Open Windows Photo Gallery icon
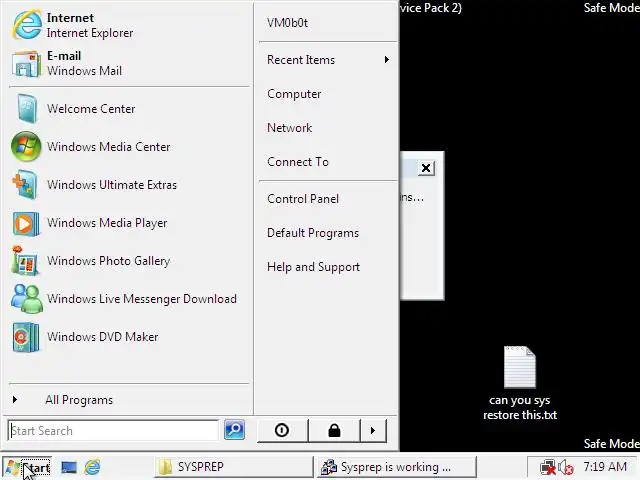This screenshot has width=640, height=480. (x=25, y=260)
